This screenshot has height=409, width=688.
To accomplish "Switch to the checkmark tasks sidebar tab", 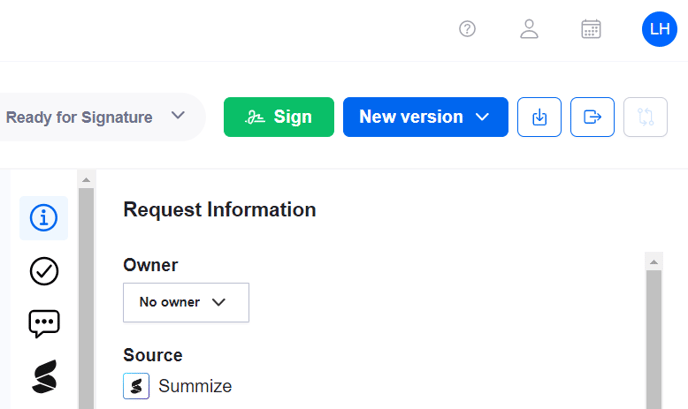I will (x=44, y=271).
